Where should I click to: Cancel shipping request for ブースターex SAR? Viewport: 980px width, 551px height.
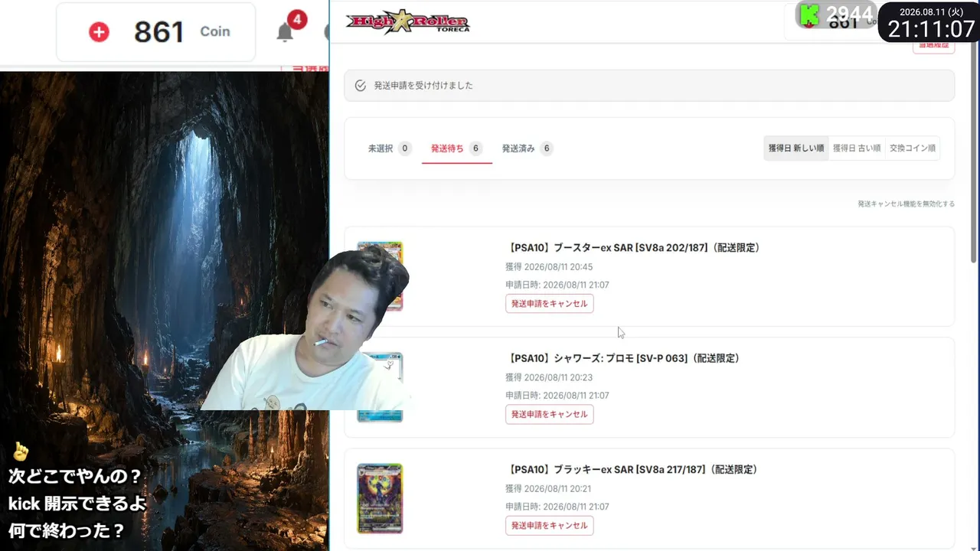coord(549,304)
